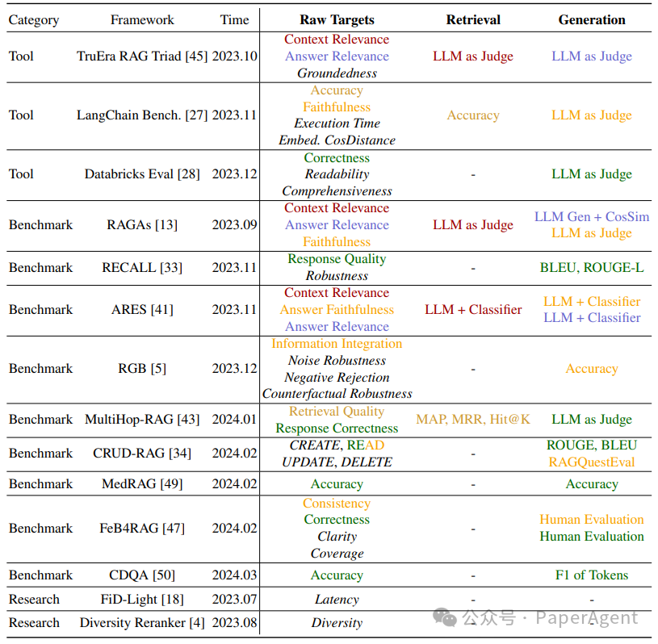This screenshot has height=644, width=658.
Task: Click 'Embed. CosDistance' raw target
Action: point(337,140)
